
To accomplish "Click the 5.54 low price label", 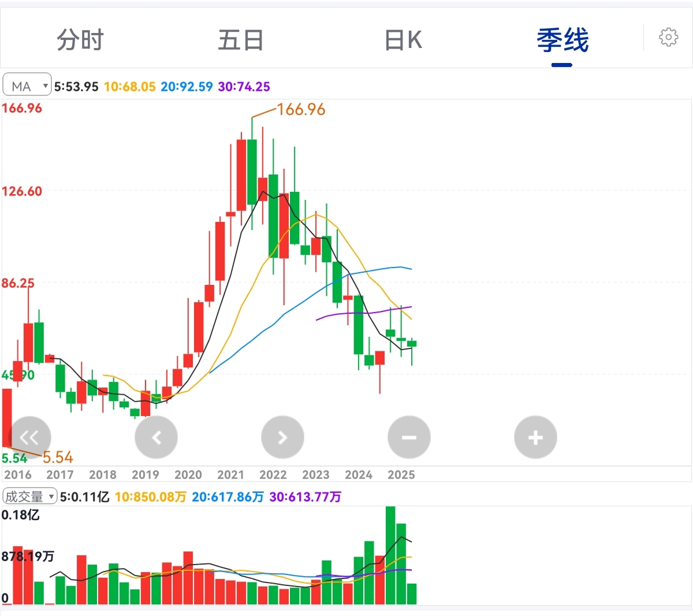I will click(58, 458).
